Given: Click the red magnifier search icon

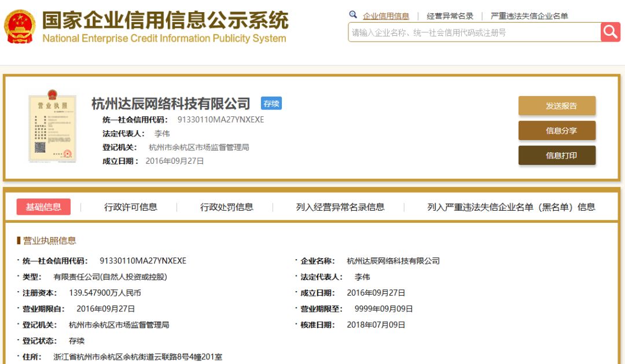Looking at the screenshot, I should pyautogui.click(x=610, y=32).
